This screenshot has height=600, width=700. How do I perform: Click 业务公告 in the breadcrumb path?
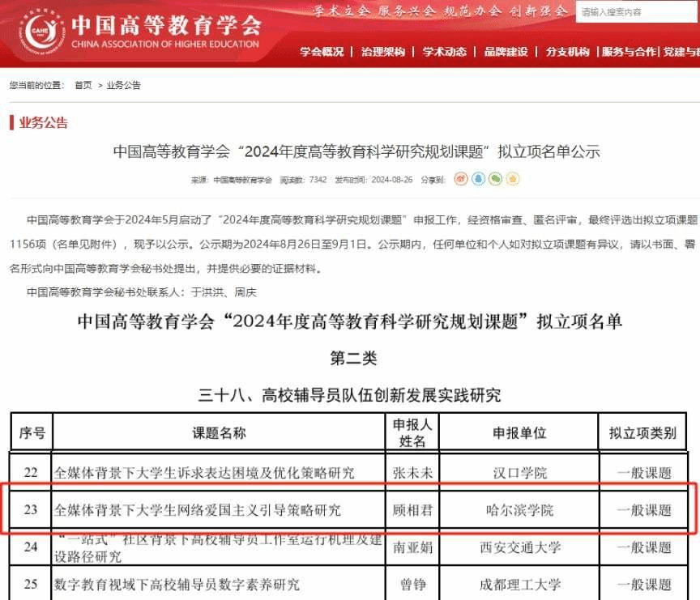point(123,85)
